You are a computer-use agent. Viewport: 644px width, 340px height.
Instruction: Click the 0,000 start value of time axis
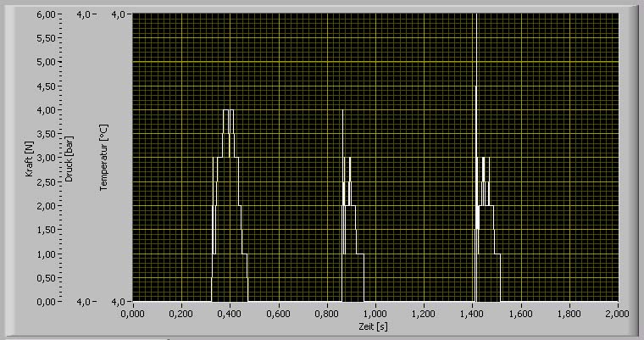pyautogui.click(x=133, y=314)
